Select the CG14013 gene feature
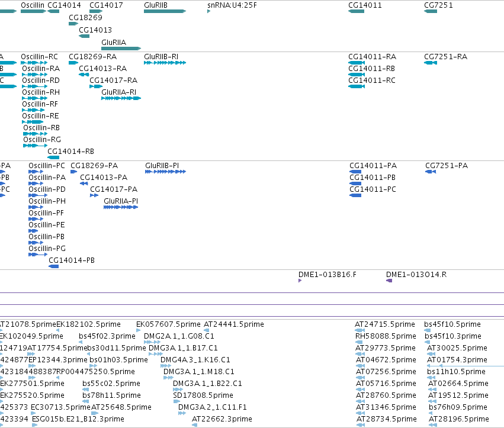Viewport: 504px width, 428px height. click(84, 36)
